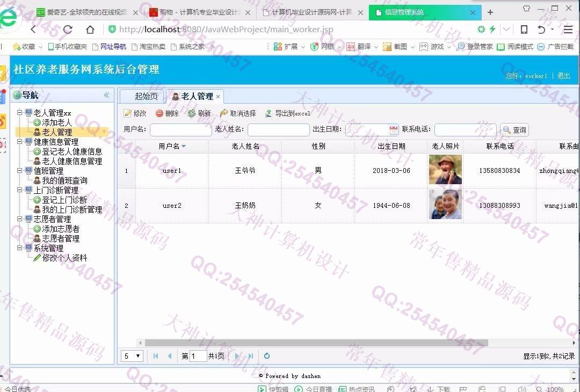Click the pager refresh icon
Screen dimensions: 580x392
[267, 356]
